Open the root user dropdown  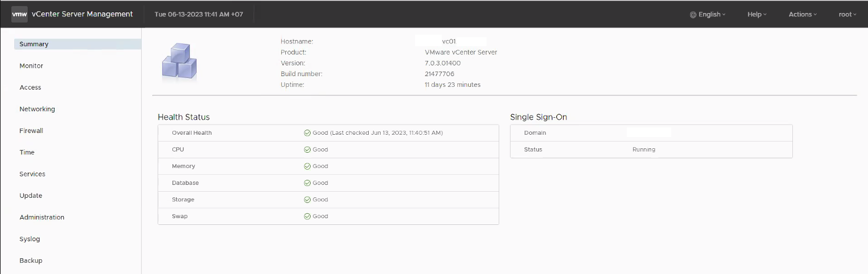point(847,15)
